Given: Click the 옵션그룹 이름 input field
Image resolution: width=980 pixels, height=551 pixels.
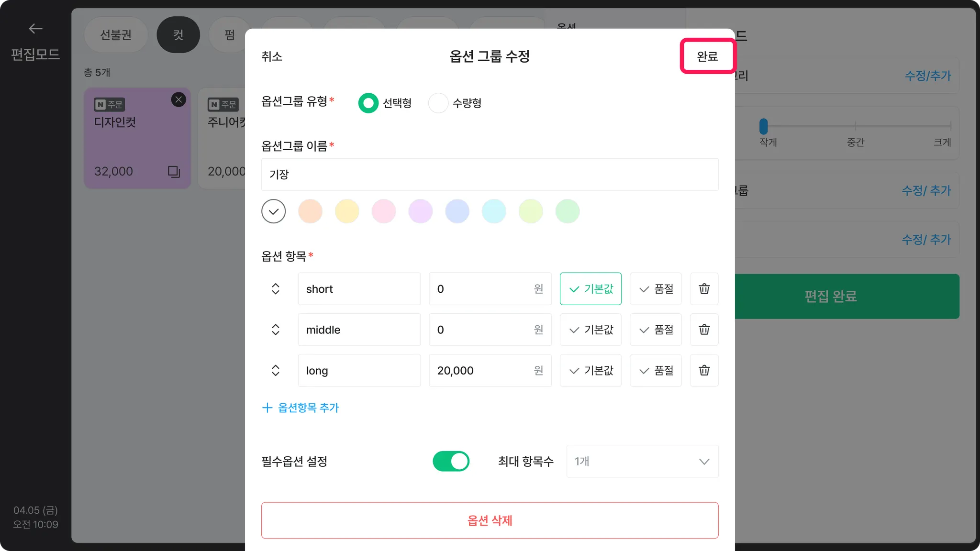Looking at the screenshot, I should point(490,175).
